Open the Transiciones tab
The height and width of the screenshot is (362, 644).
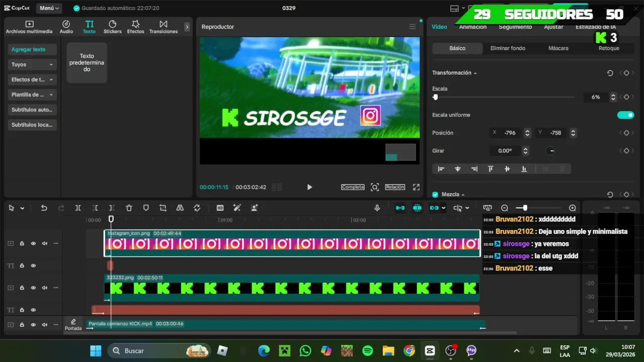pyautogui.click(x=164, y=27)
